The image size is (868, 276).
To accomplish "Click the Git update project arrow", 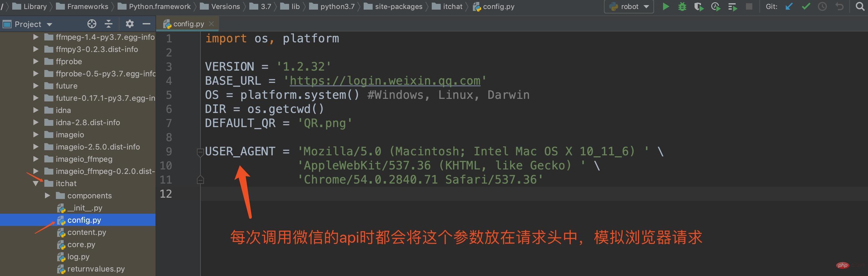I will click(789, 6).
